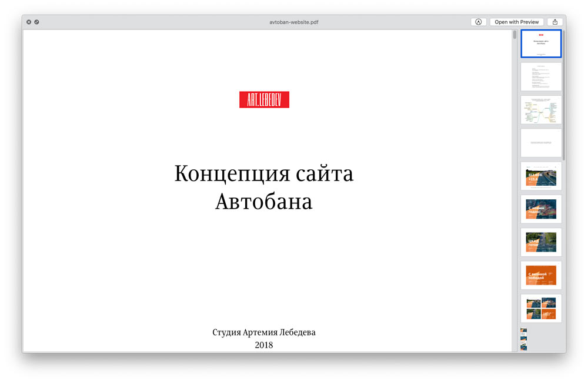This screenshot has width=588, height=382.
Task: Open the seventh thumbnail with aerial road
Action: [540, 242]
